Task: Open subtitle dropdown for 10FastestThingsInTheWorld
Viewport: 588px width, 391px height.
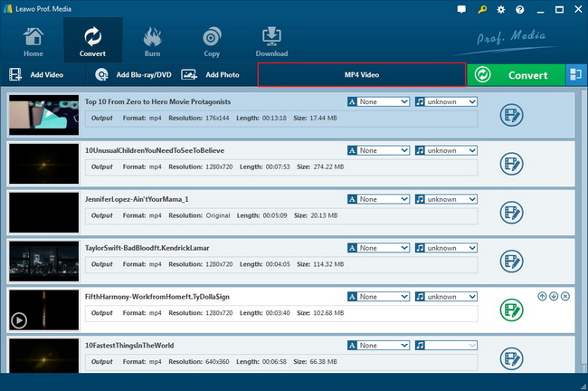Action: (378, 345)
